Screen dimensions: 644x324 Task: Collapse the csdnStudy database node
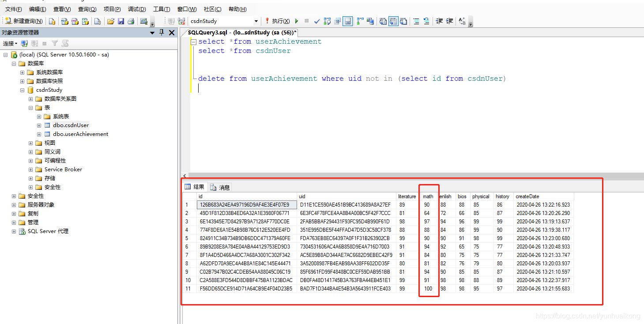22,90
